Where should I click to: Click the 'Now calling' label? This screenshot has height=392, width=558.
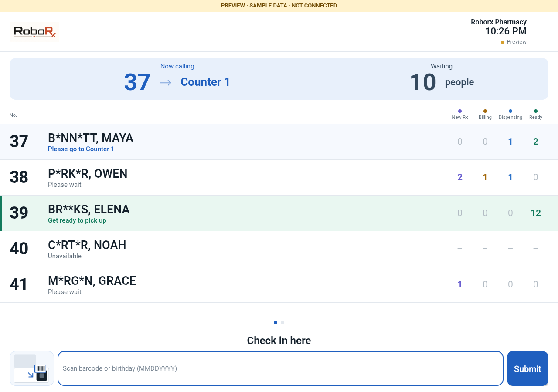click(177, 66)
